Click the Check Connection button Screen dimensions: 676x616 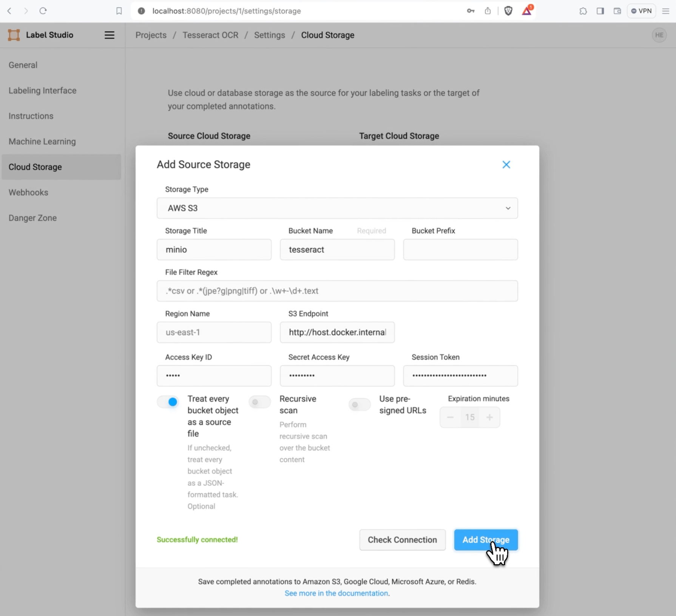click(x=402, y=540)
